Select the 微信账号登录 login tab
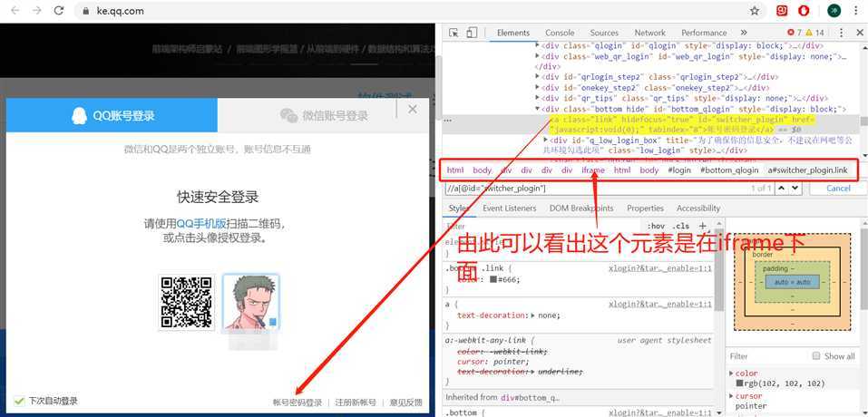This screenshot has height=417, width=868. [x=324, y=116]
